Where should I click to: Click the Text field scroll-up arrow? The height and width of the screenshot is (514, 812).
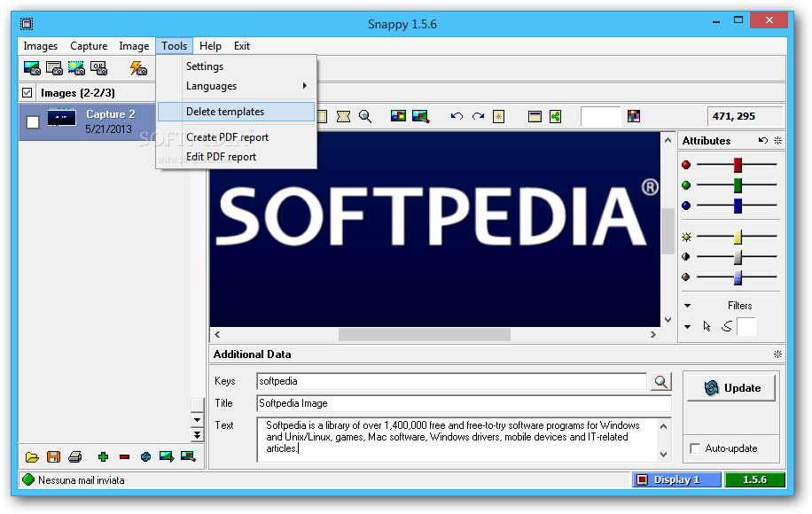coord(663,426)
